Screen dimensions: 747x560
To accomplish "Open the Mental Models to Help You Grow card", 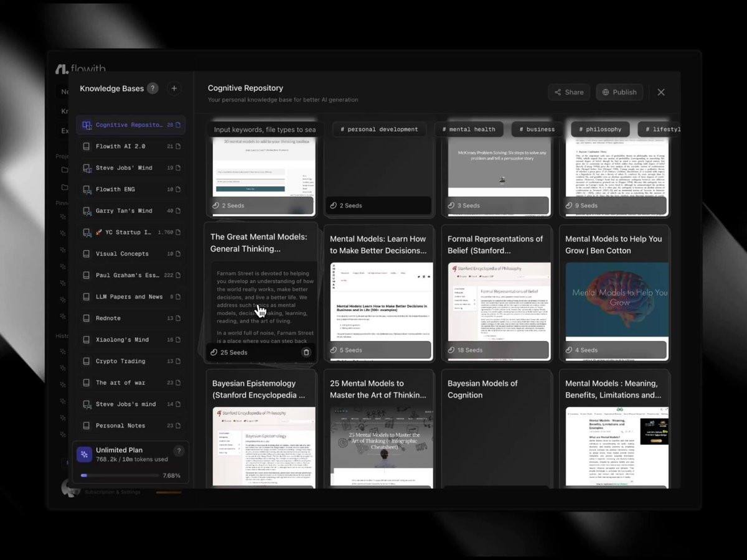I will [614, 294].
